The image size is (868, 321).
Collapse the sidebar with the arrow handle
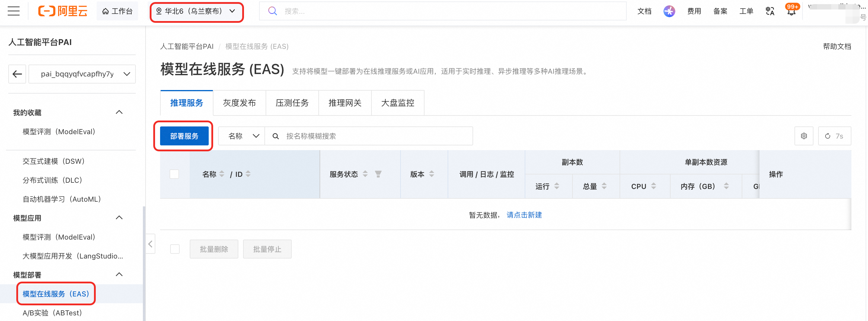(x=150, y=244)
